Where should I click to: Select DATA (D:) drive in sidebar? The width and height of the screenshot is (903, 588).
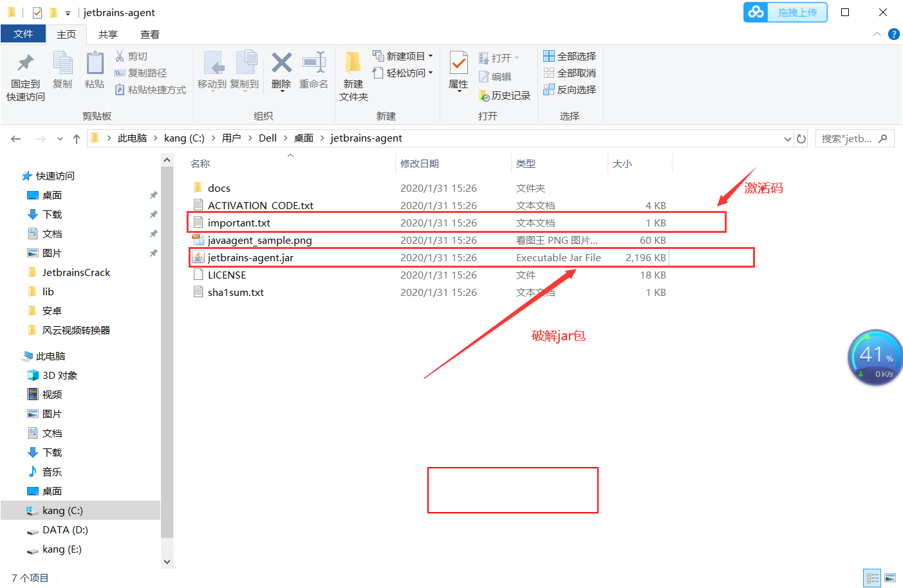[x=65, y=530]
